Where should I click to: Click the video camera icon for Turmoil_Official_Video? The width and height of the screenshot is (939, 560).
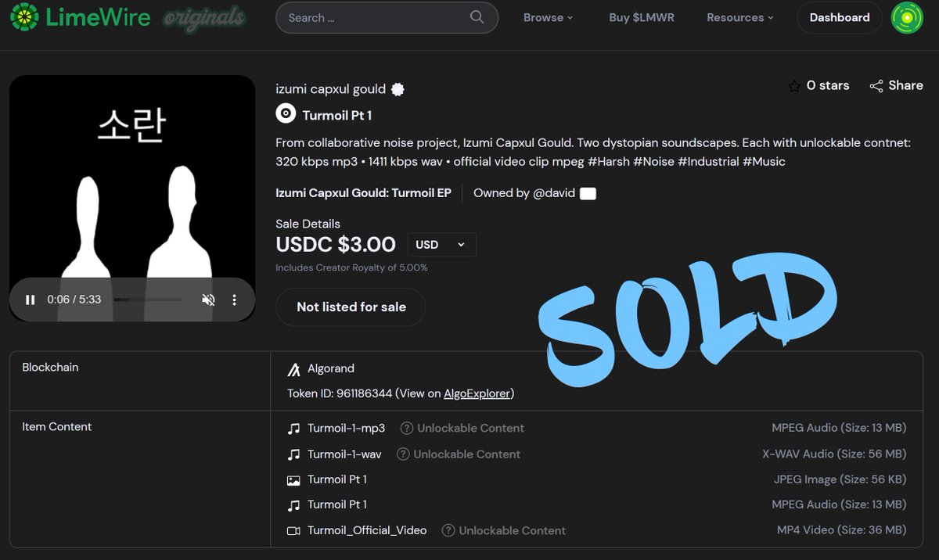pos(294,530)
